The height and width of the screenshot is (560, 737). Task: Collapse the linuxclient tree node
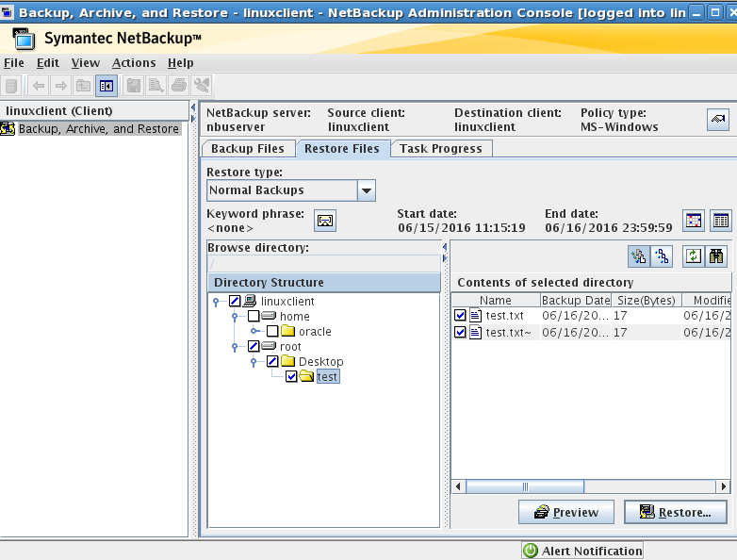click(216, 302)
